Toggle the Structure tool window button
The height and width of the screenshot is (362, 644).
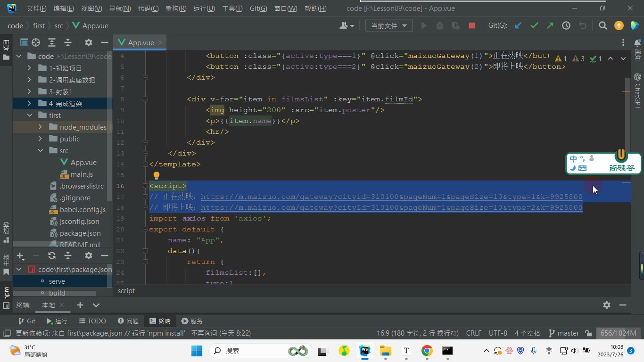tap(6, 232)
